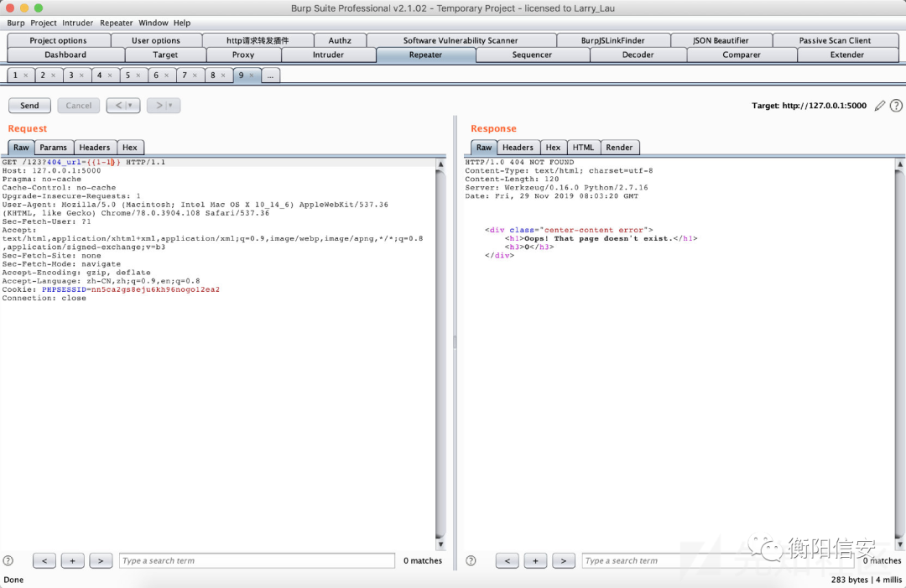906x588 pixels.
Task: Go to previous response search match
Action: pos(507,560)
